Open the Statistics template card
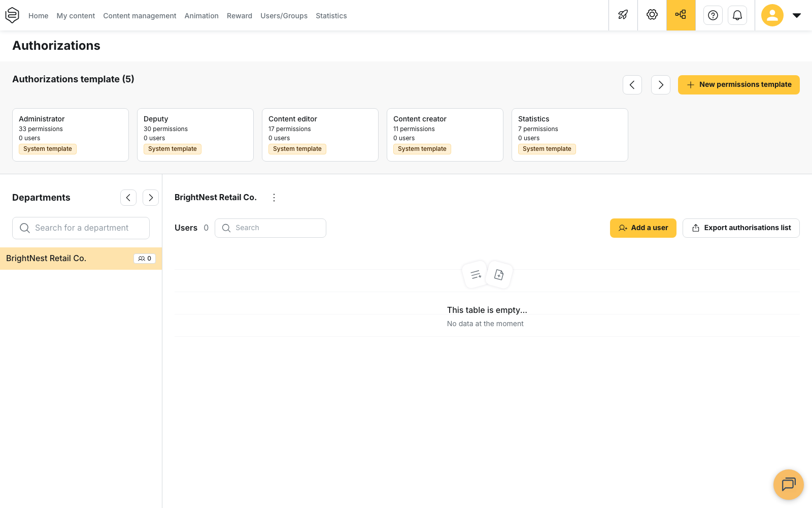Image resolution: width=812 pixels, height=508 pixels. coord(570,135)
